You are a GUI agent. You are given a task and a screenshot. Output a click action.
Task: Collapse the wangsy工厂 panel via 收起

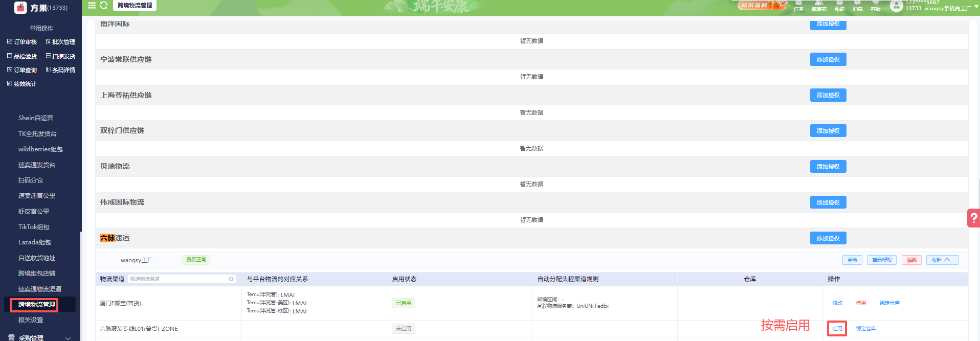coord(942,260)
